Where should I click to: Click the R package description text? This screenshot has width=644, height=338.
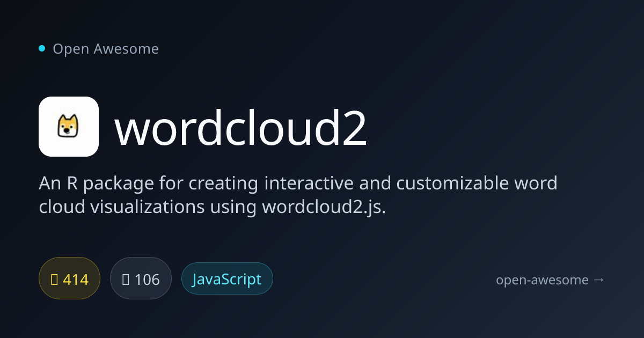298,195
